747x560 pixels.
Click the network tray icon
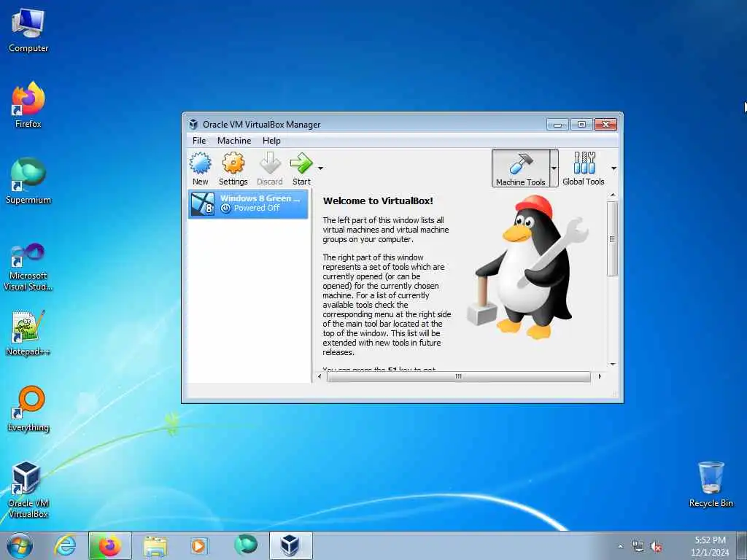[638, 547]
